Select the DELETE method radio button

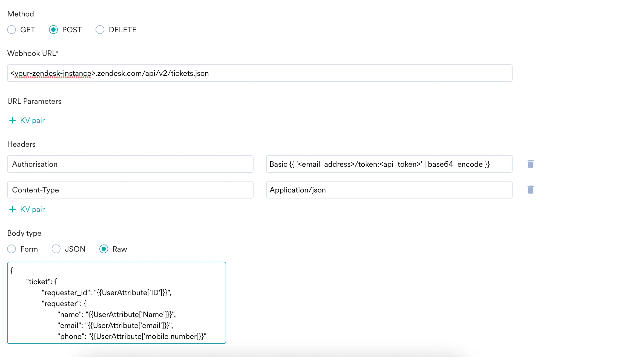(100, 30)
